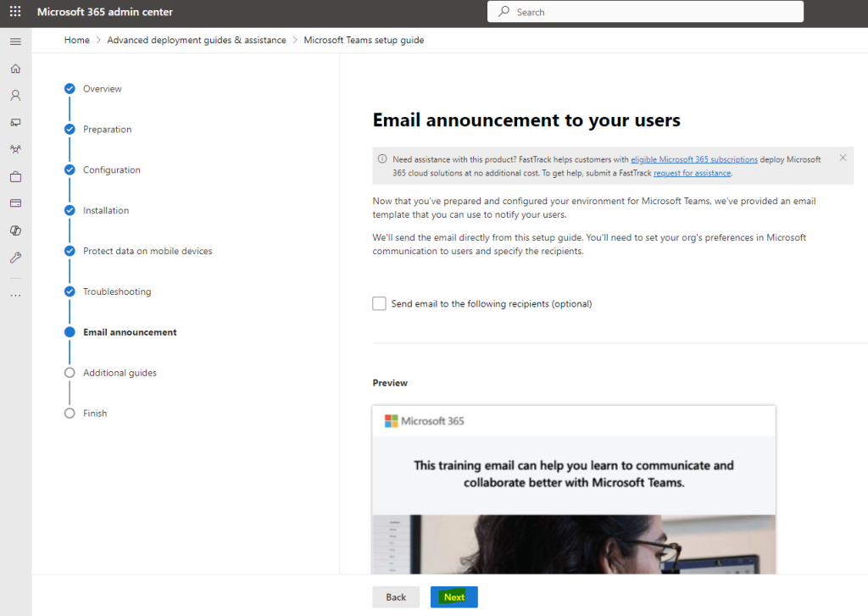Open Home icon in left sidebar

click(x=15, y=69)
